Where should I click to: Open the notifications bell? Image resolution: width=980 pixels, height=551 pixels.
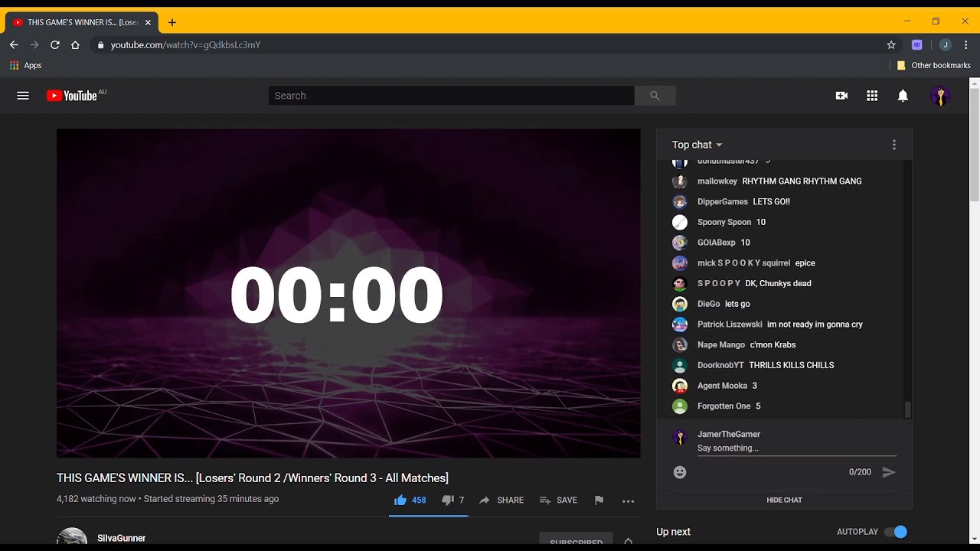coord(903,96)
